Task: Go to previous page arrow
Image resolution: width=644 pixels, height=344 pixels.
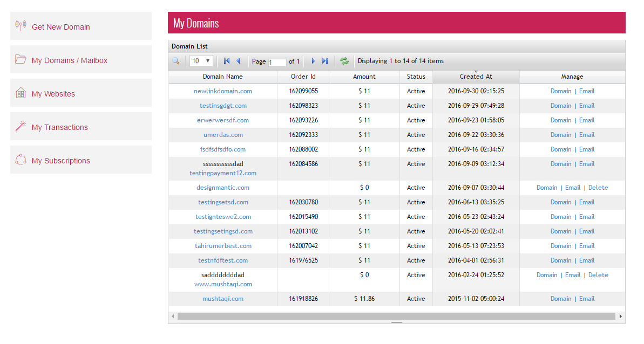Action: pos(238,61)
